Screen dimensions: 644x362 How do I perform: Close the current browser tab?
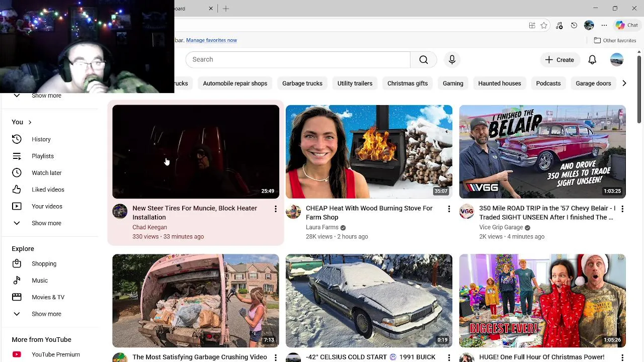coord(211,9)
